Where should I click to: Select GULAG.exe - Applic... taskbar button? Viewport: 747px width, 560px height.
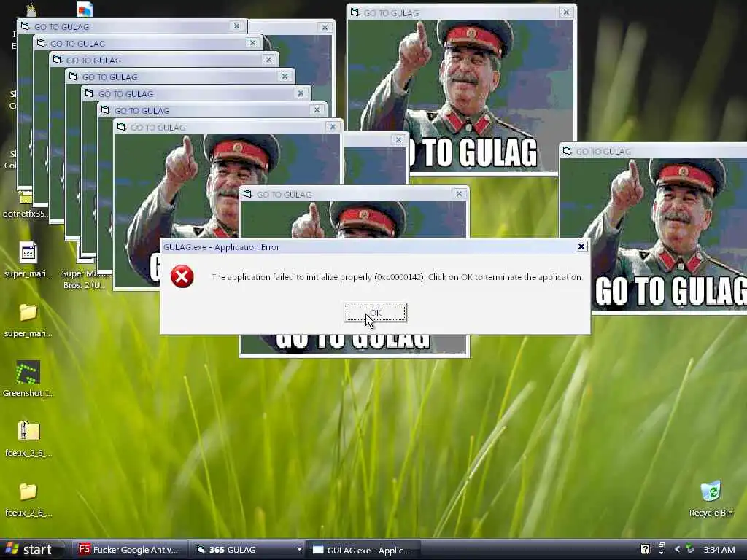click(x=364, y=550)
